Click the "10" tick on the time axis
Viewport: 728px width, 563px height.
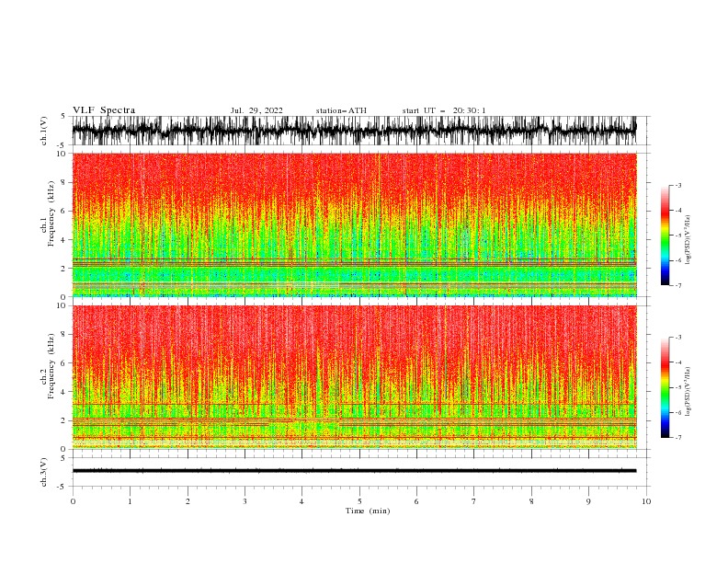pos(646,501)
